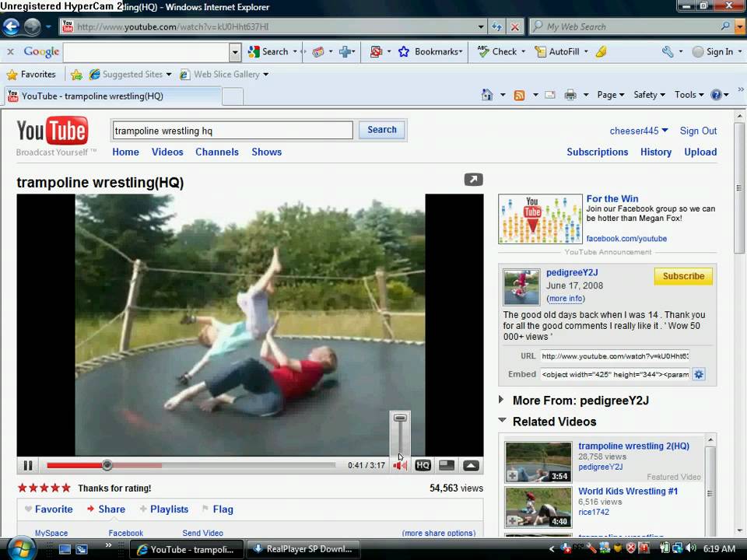Click the video URL text field

coord(615,356)
